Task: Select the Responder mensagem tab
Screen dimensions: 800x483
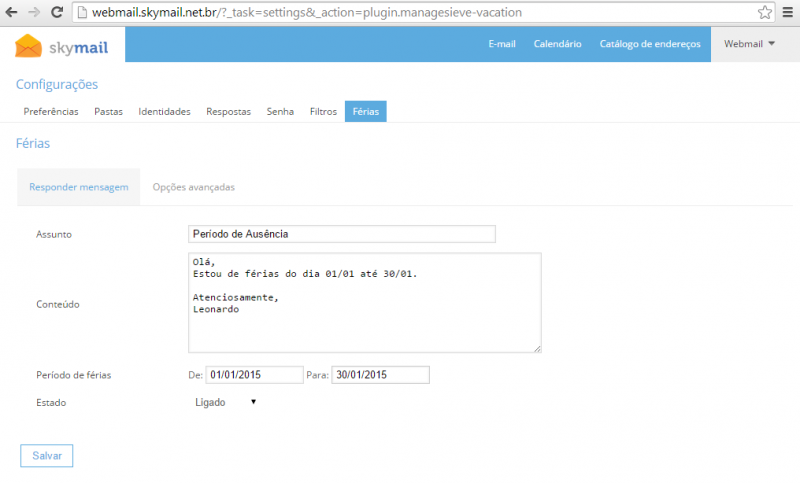Action: (79, 187)
